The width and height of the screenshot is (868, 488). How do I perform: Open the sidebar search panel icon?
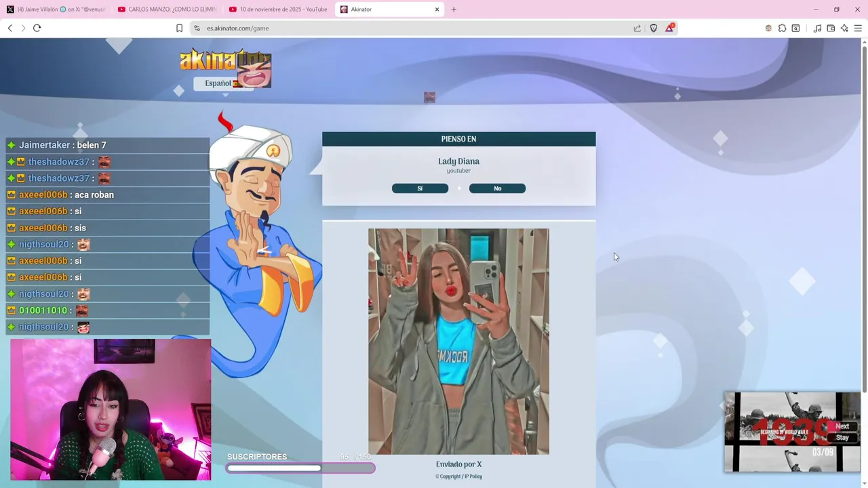(x=795, y=28)
